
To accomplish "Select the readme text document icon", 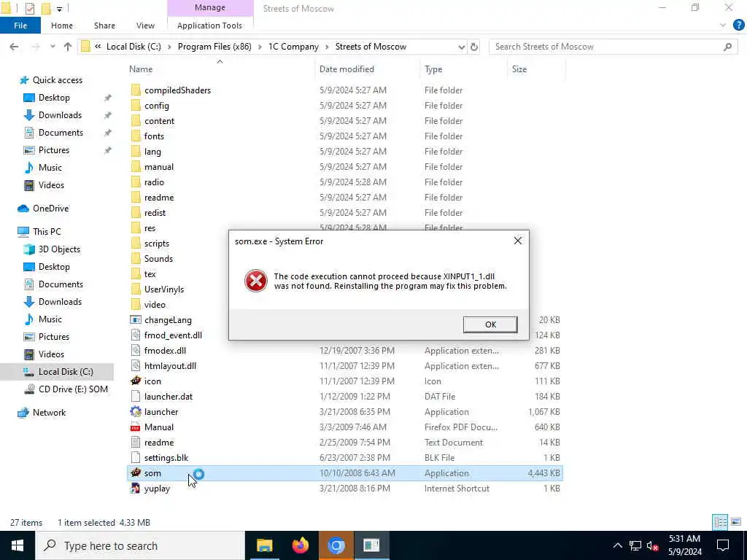I will tap(136, 442).
